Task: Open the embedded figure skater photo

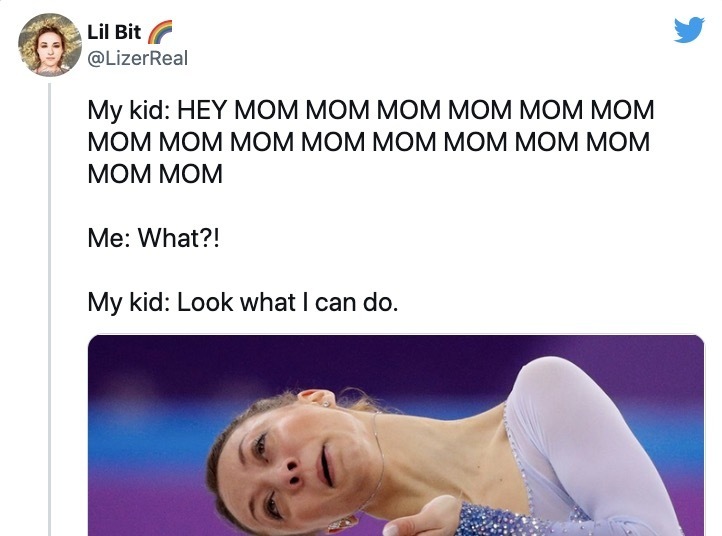Action: click(x=396, y=435)
